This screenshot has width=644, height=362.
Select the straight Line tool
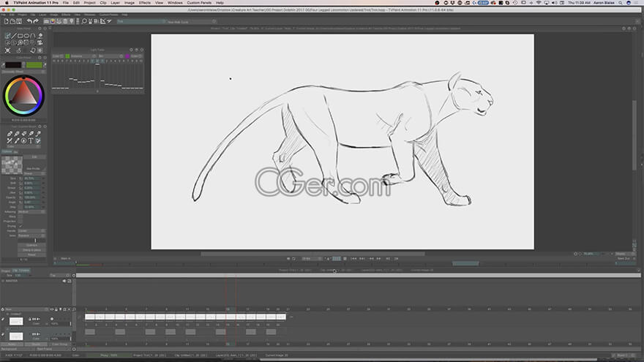coord(14,36)
